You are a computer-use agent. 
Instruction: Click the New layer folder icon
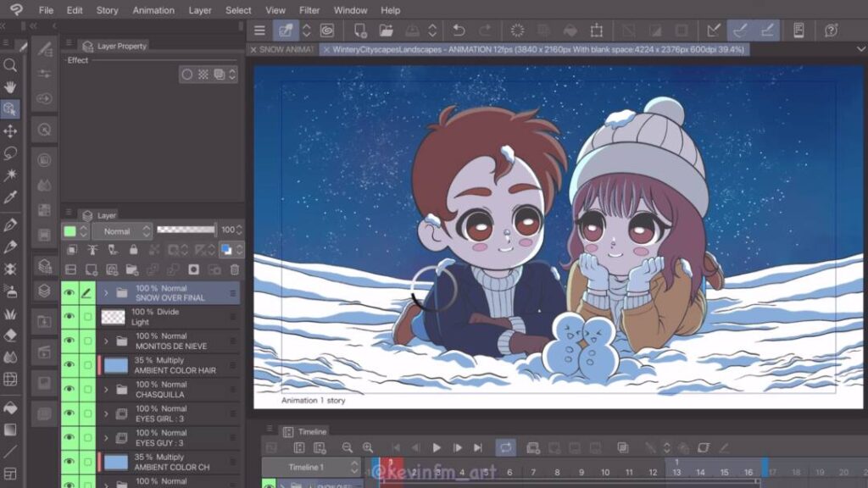[x=131, y=269]
